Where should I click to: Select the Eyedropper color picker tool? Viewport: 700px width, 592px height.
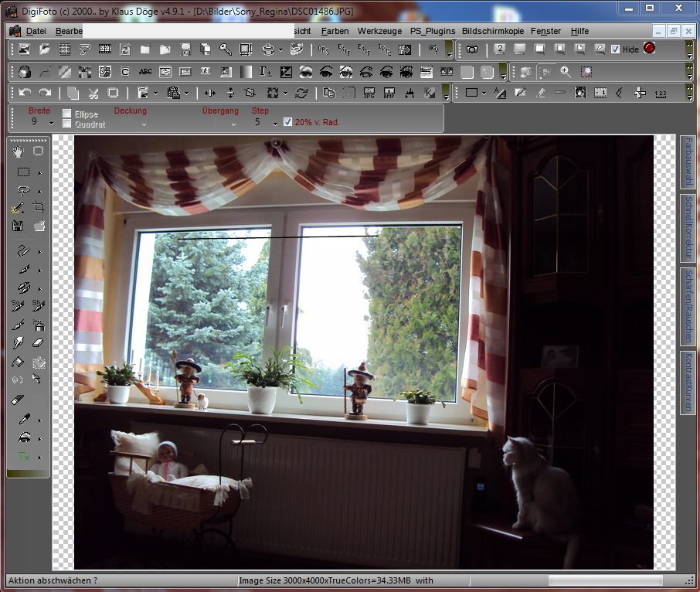(x=24, y=420)
